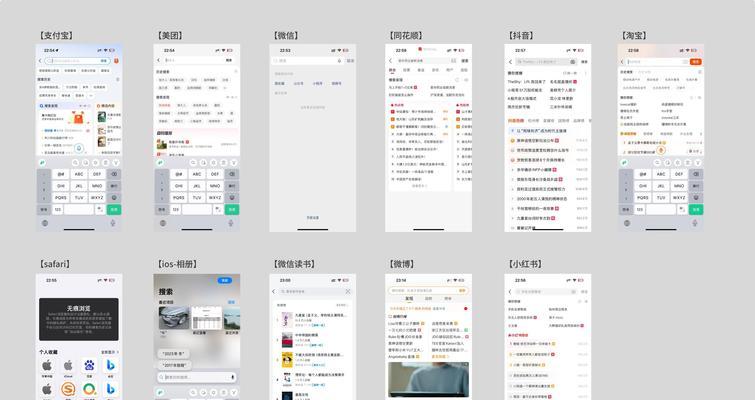Tap the ABC key on the 支付宝 keyboard

coord(79,174)
